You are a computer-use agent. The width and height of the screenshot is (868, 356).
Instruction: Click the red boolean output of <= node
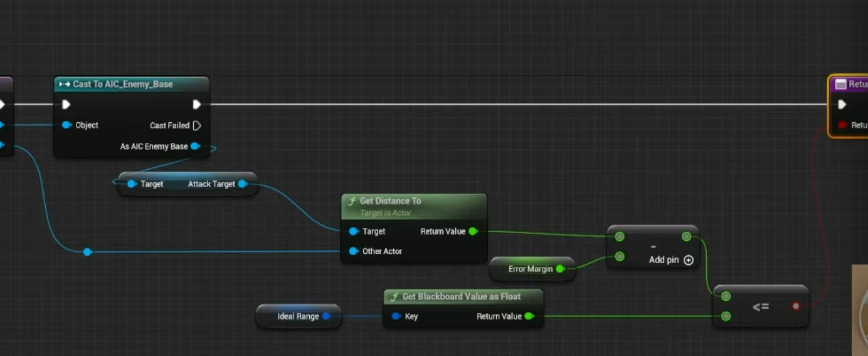coord(796,306)
